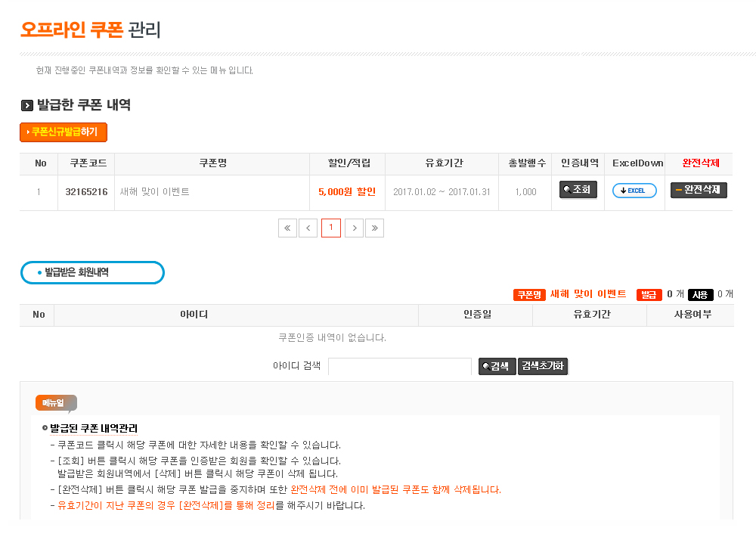Click the 검색초기화 reset button

[x=543, y=367]
